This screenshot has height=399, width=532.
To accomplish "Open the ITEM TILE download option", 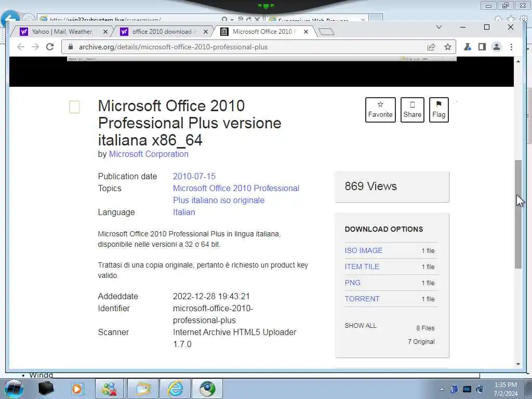I will click(x=362, y=267).
